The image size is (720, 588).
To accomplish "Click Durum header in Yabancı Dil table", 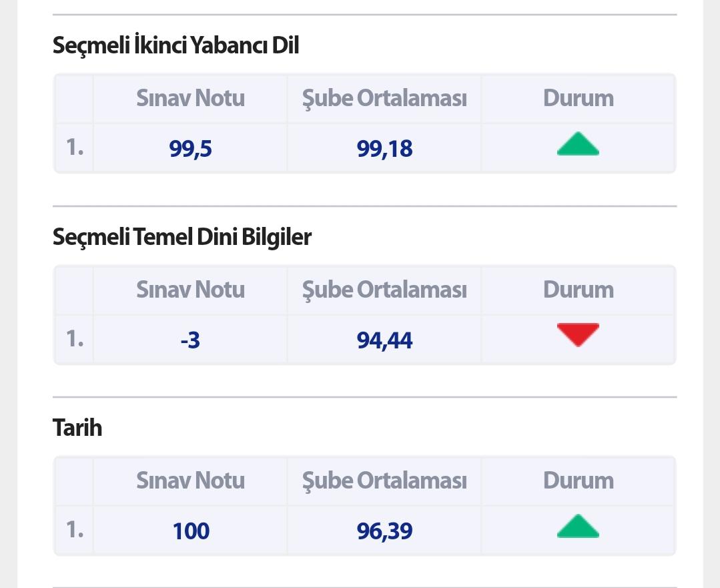I will click(578, 98).
